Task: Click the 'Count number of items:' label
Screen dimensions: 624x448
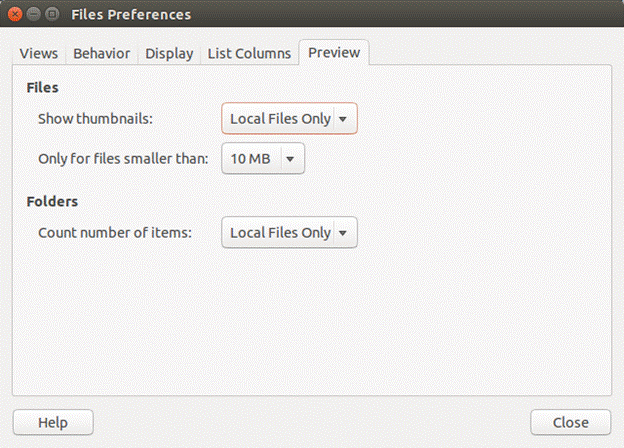Action: click(x=115, y=232)
